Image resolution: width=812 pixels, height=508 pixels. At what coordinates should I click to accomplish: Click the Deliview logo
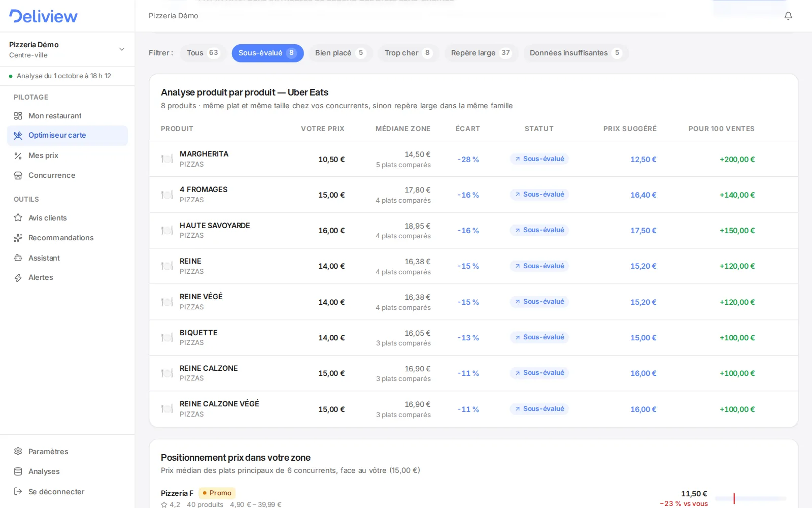click(43, 16)
